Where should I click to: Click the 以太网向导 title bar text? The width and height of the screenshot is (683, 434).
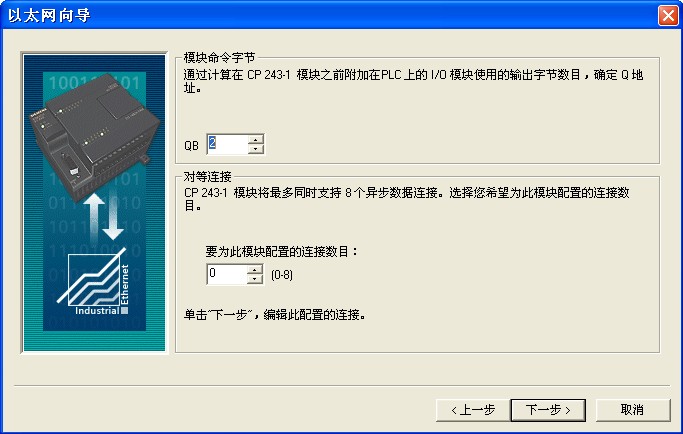49,16
